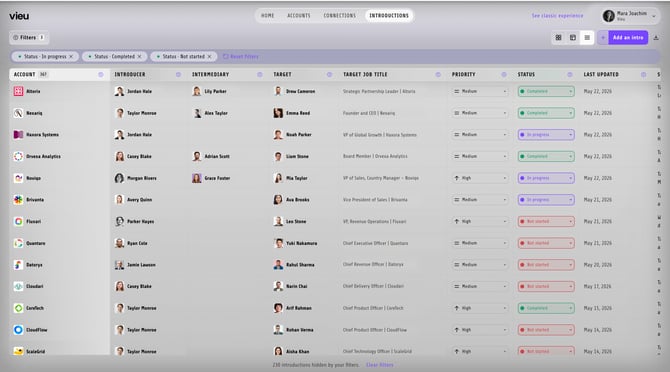Open the Connections tab
Image resolution: width=670 pixels, height=372 pixels.
339,15
